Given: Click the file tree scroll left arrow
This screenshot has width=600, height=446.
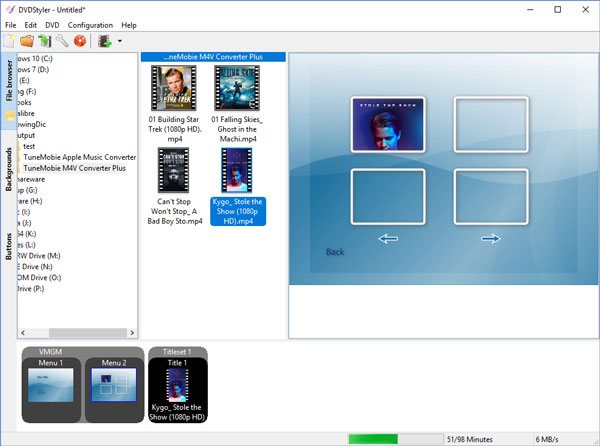Looking at the screenshot, I should [x=23, y=333].
